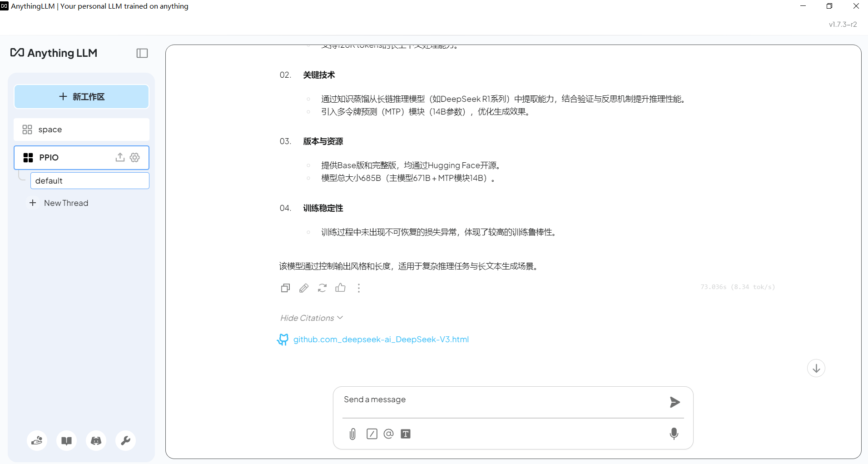
Task: Click the heading 关键技术
Action: [x=319, y=75]
